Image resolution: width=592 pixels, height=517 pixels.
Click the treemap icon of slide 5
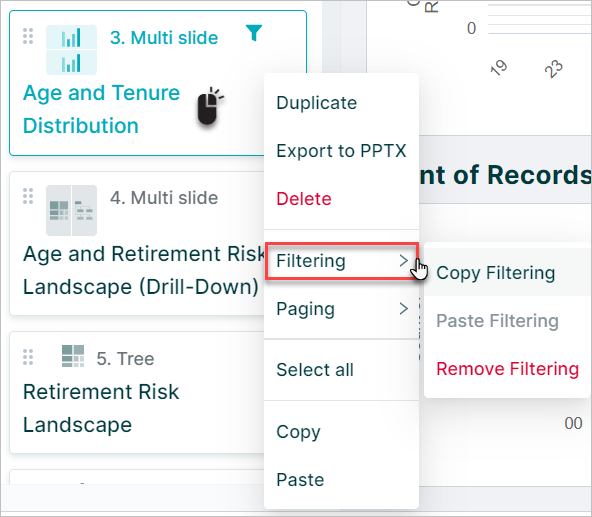73,356
